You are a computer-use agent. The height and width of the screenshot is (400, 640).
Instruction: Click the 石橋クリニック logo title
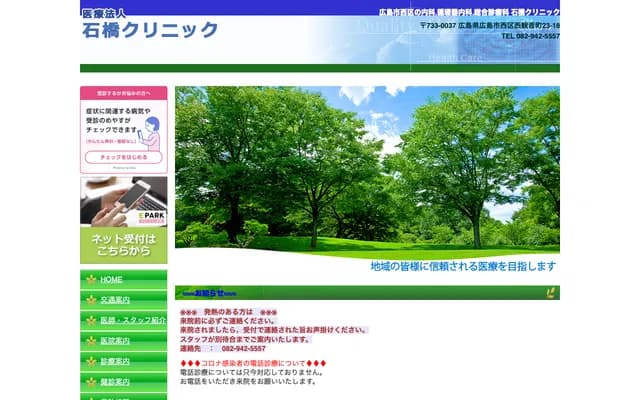click(x=150, y=28)
